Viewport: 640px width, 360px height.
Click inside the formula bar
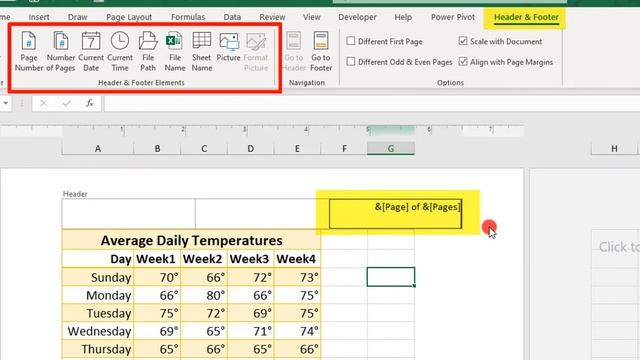[x=371, y=103]
